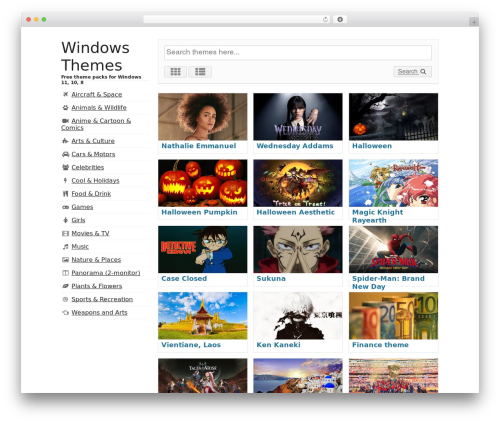Screen dimensions: 500x423
Task: Click the music note icon beside Music
Action: pos(65,247)
